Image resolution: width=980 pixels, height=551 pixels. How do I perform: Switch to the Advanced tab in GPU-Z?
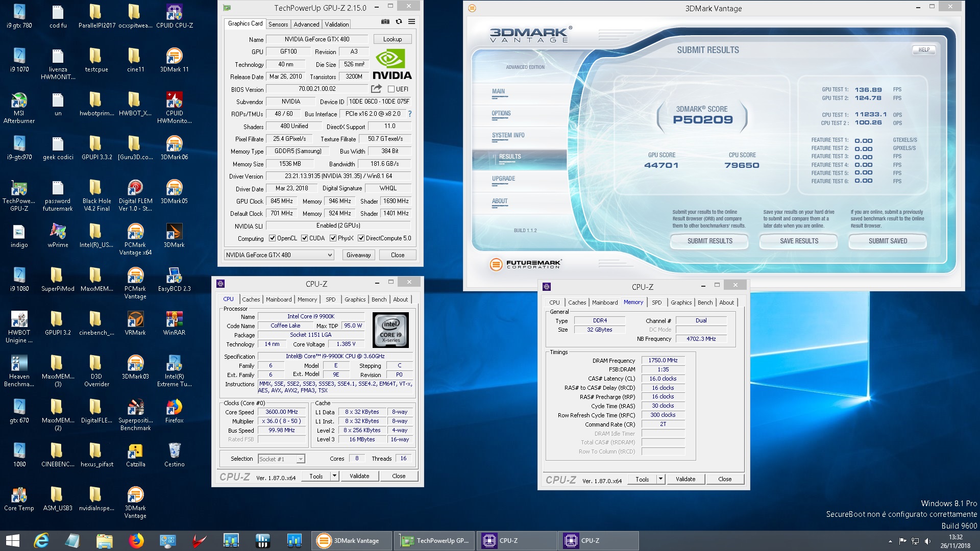[x=306, y=24]
